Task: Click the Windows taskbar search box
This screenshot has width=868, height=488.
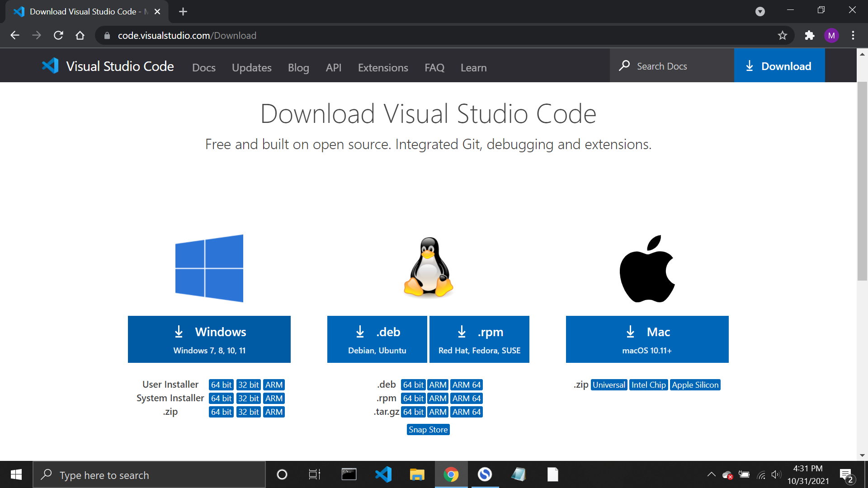Action: click(x=149, y=475)
